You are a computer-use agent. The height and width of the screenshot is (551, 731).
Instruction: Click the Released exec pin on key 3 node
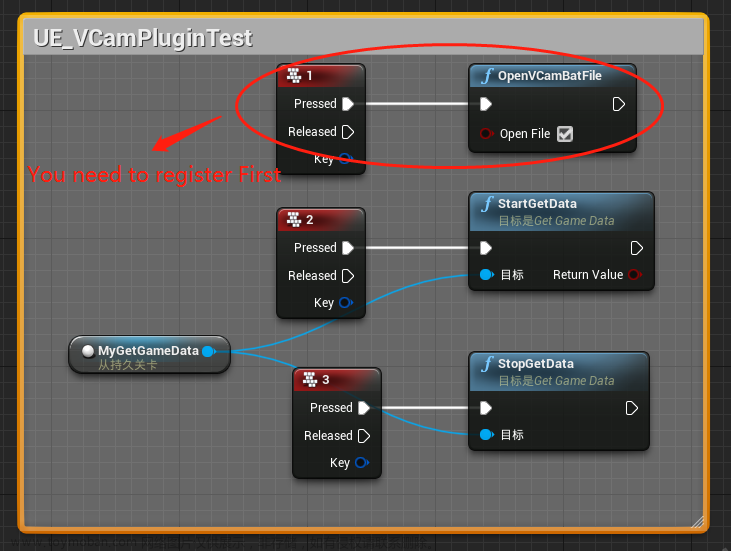coord(364,436)
